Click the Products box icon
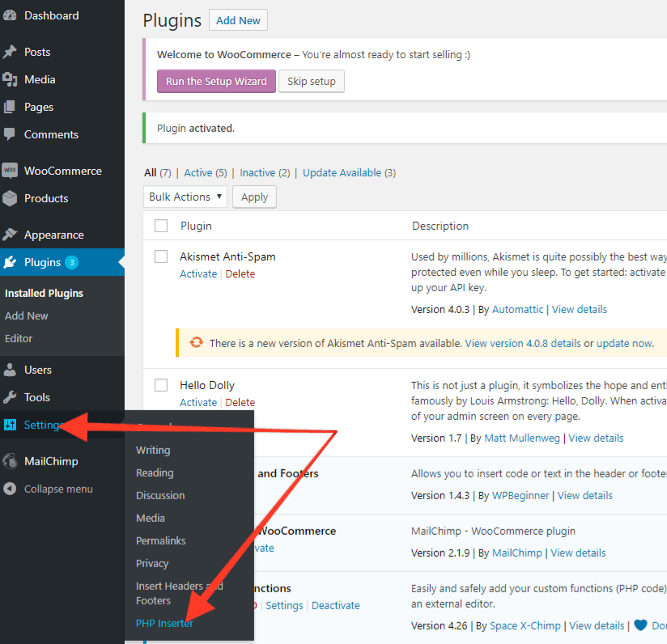This screenshot has width=667, height=644. click(10, 198)
